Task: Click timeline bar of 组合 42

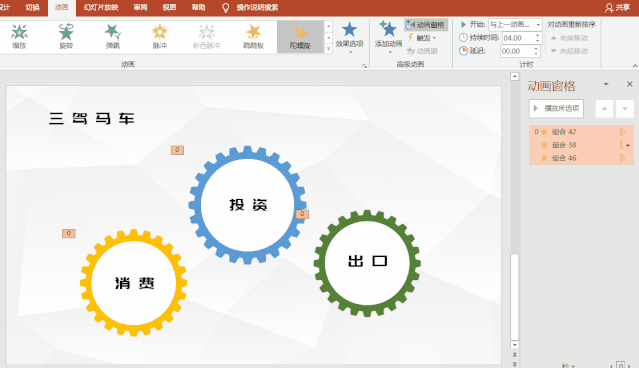Action: [x=623, y=132]
